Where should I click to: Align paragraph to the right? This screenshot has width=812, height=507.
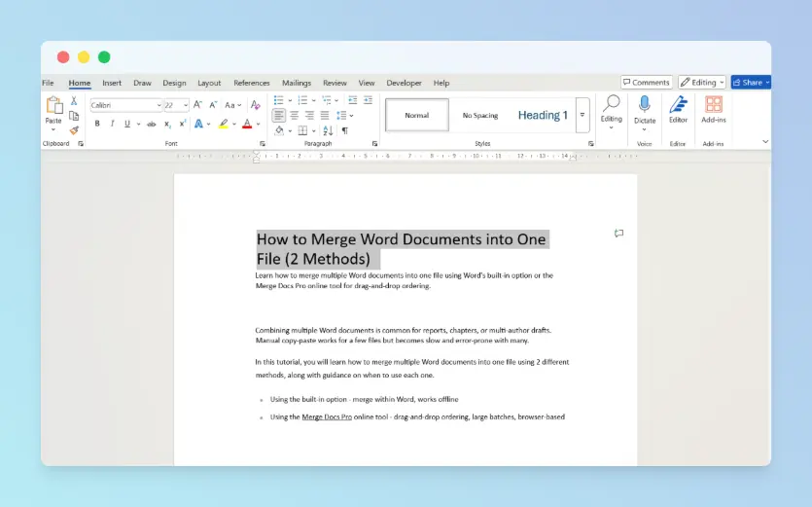coord(309,115)
